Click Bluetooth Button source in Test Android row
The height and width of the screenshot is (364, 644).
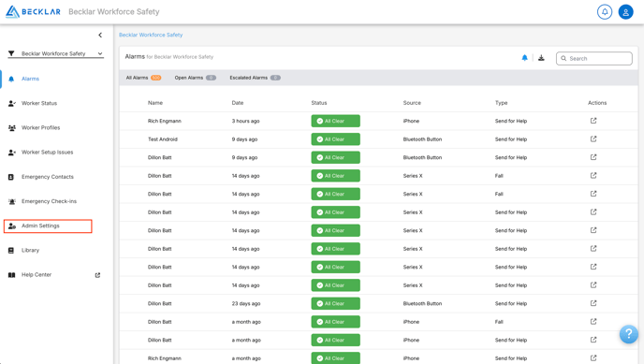[x=422, y=139]
